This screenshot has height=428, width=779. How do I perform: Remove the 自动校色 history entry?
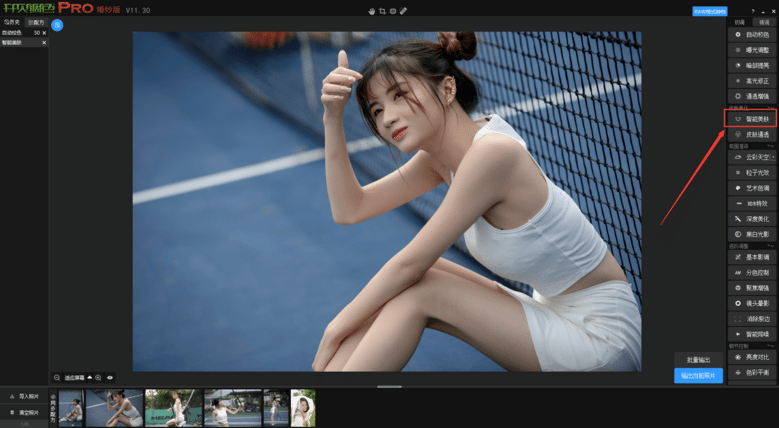point(44,33)
